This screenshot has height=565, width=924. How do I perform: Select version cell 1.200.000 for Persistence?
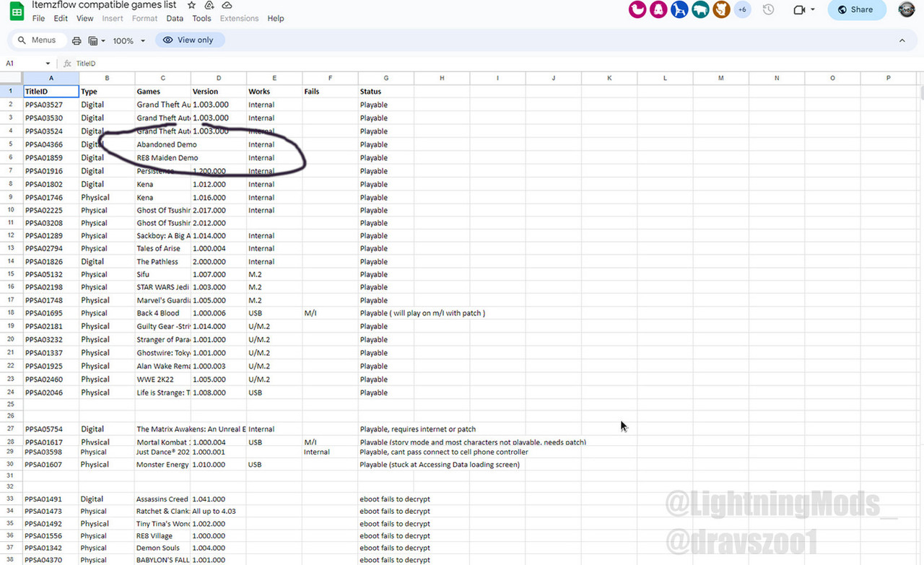tap(219, 171)
